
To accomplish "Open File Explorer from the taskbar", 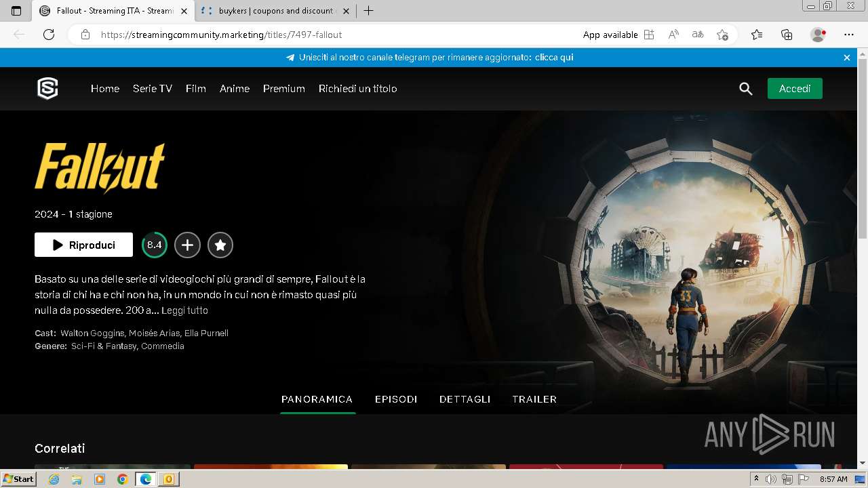I will (77, 479).
